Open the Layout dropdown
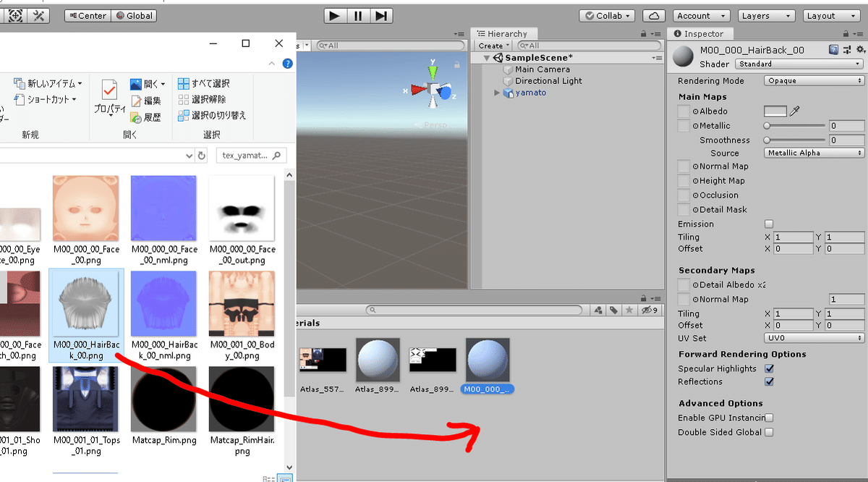Viewport: 868px width, 482px height. tap(832, 15)
